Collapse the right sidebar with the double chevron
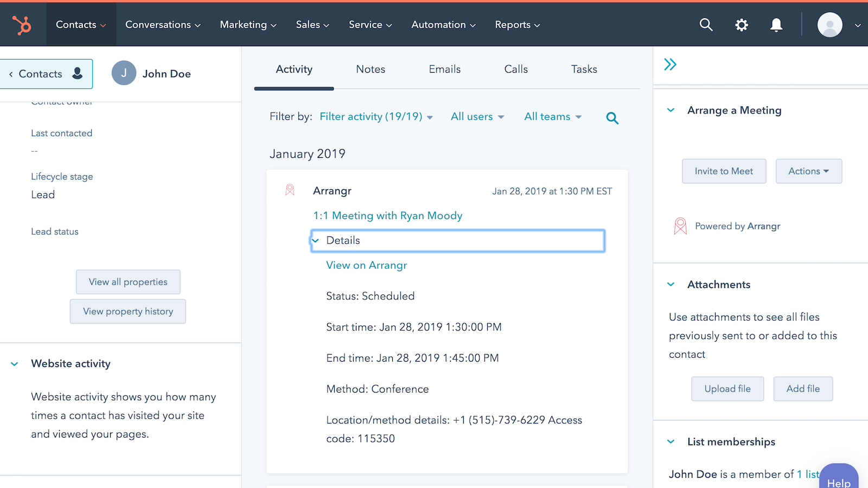Viewport: 868px width, 488px height. pyautogui.click(x=671, y=63)
